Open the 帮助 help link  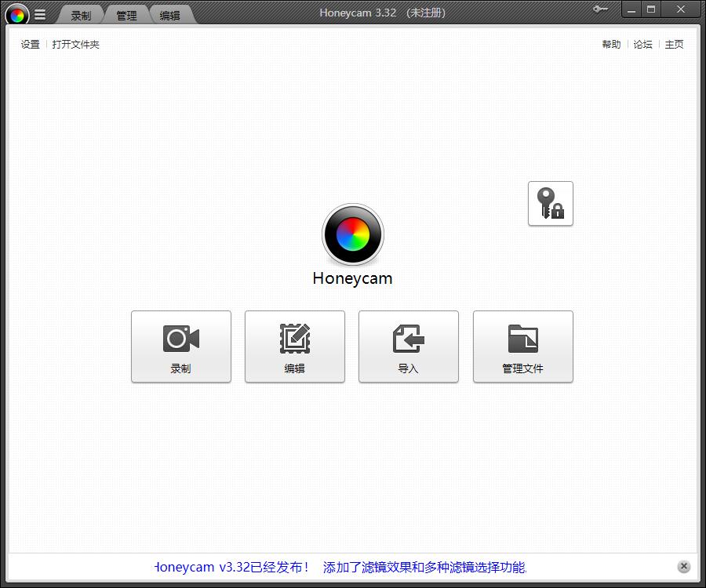(x=611, y=44)
